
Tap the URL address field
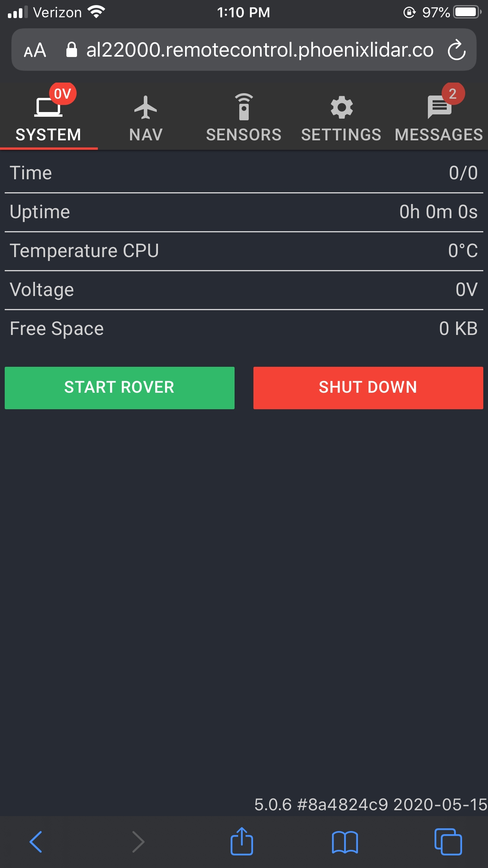(x=259, y=50)
